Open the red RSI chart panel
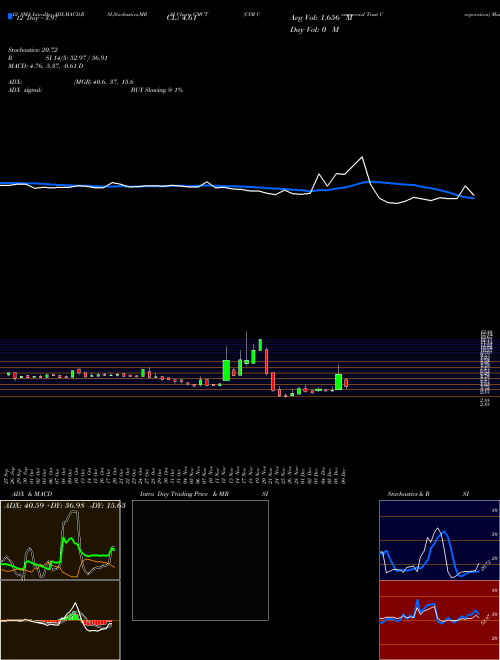 439,620
